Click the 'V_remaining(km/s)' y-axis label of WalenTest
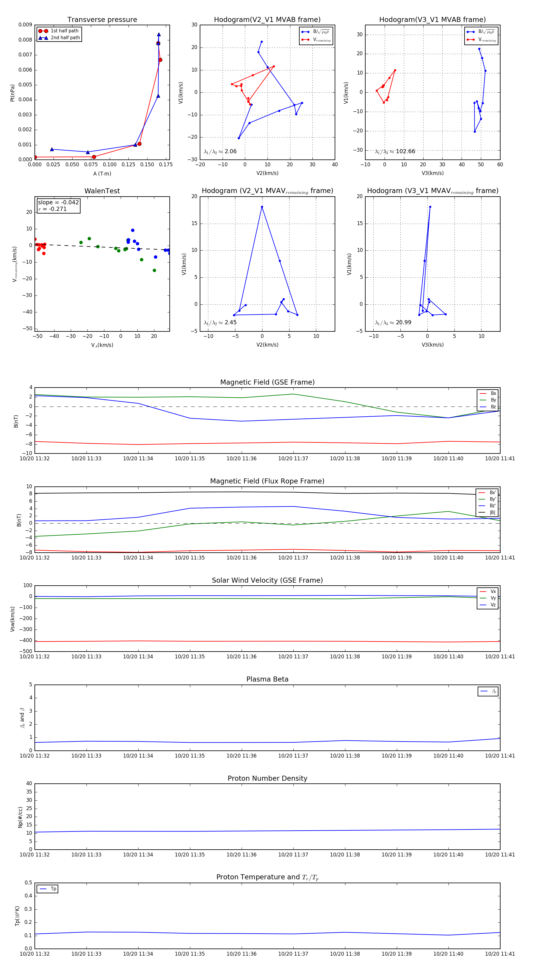Viewport: 535px width, 980px height. 15,264
